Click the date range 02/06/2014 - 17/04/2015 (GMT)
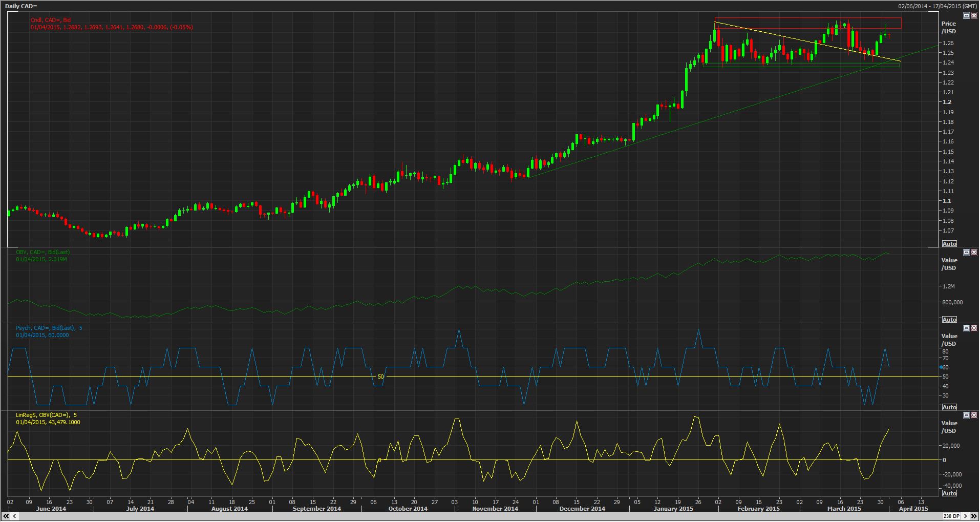 [937, 6]
